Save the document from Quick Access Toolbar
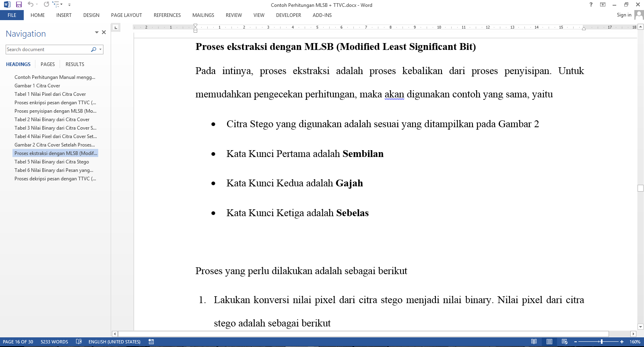The image size is (644, 347). (x=19, y=4)
